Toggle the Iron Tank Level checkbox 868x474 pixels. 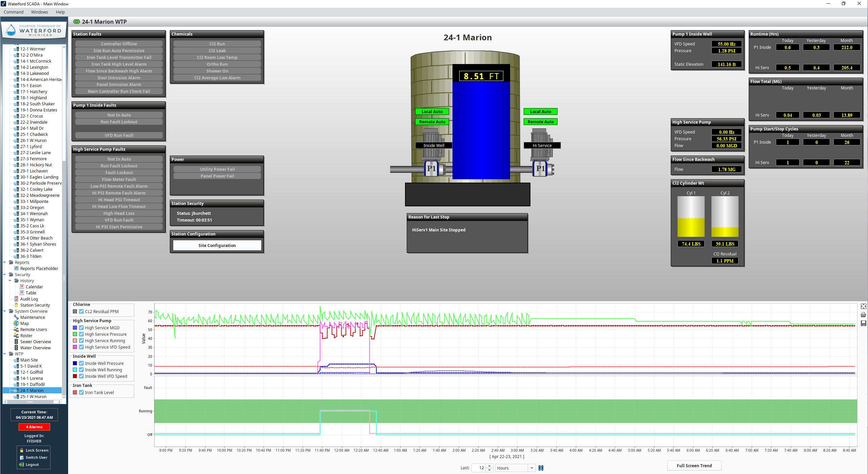[81, 392]
